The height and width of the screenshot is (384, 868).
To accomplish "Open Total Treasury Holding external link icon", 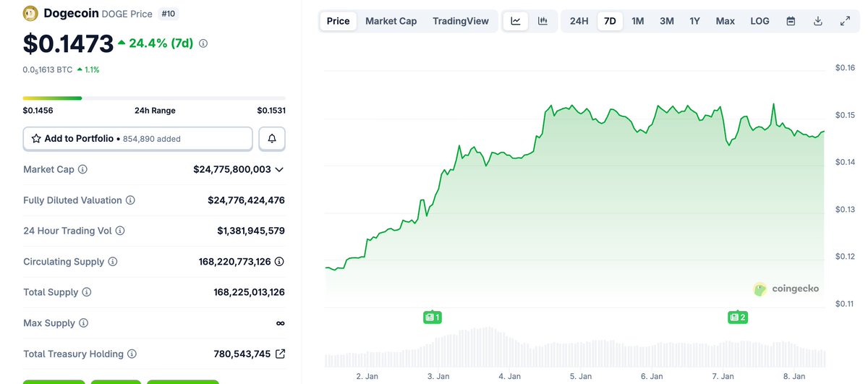I will click(x=280, y=354).
